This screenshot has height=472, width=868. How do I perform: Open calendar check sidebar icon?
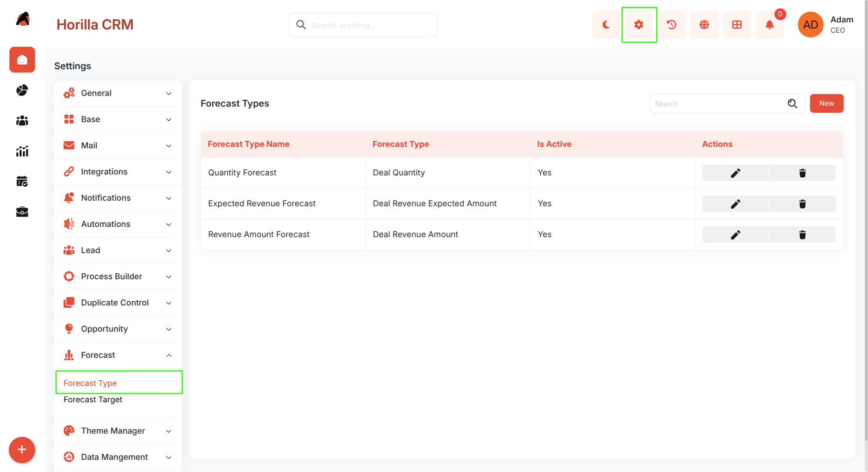pyautogui.click(x=22, y=181)
